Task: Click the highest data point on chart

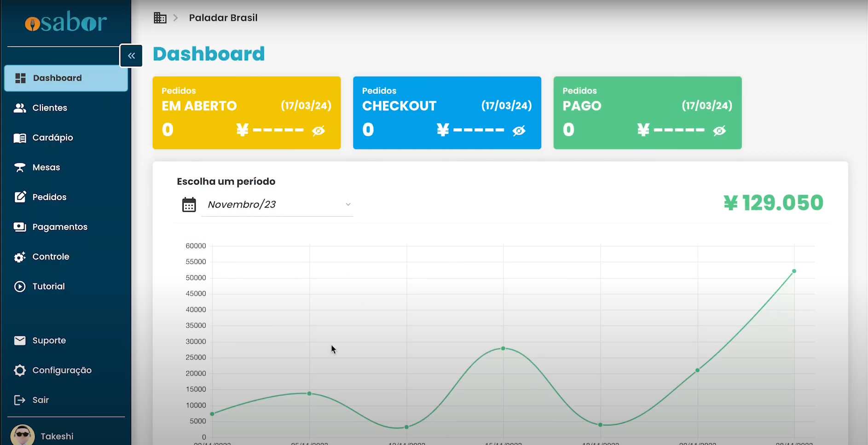Action: [794, 271]
